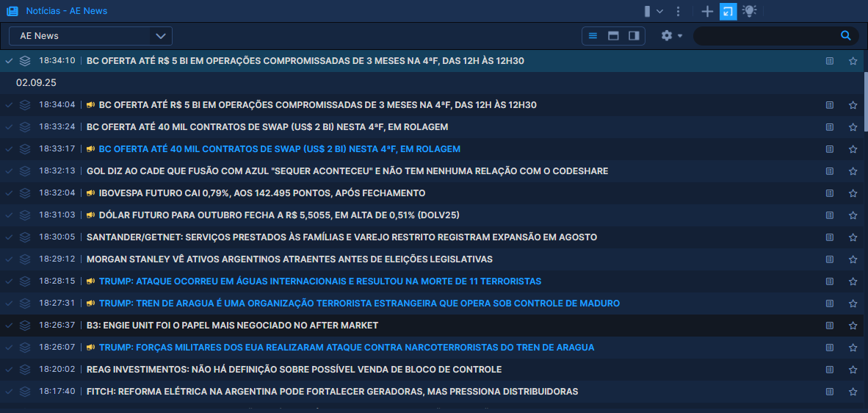
Task: Open GOL DIZ AO CADE headline
Action: [347, 171]
